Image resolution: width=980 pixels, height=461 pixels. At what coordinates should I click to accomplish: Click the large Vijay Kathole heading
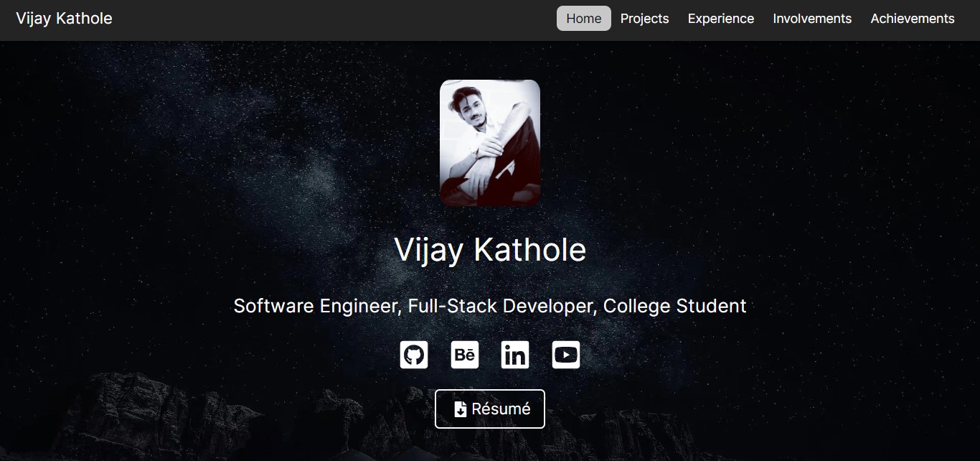tap(490, 250)
